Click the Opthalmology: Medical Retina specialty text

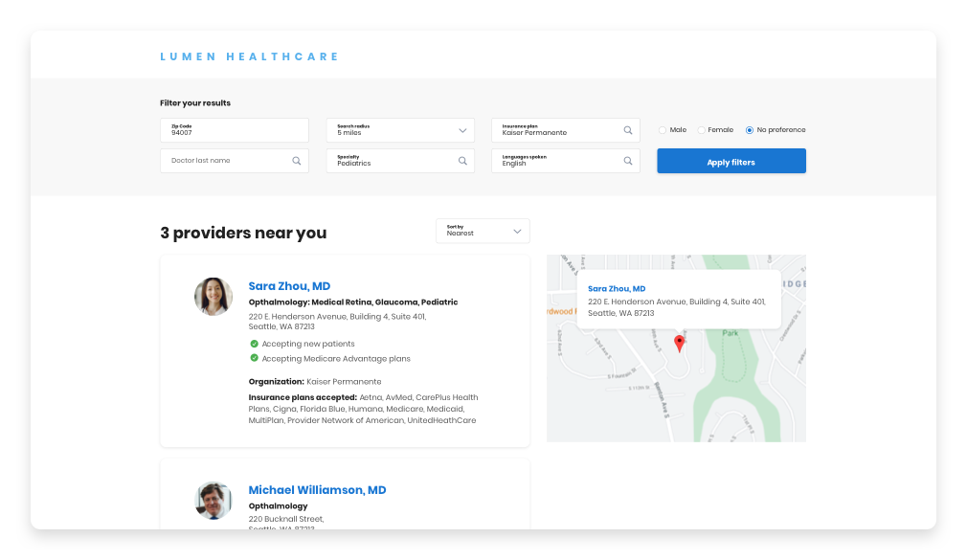point(353,302)
